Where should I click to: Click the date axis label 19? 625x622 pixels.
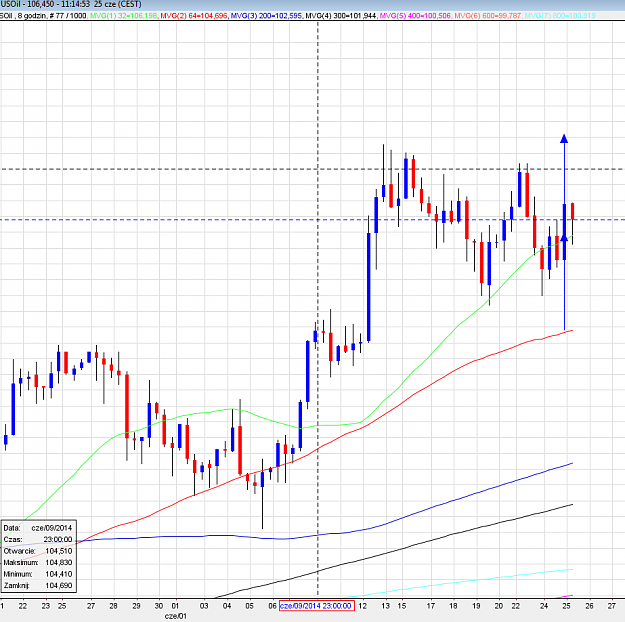[x=476, y=606]
